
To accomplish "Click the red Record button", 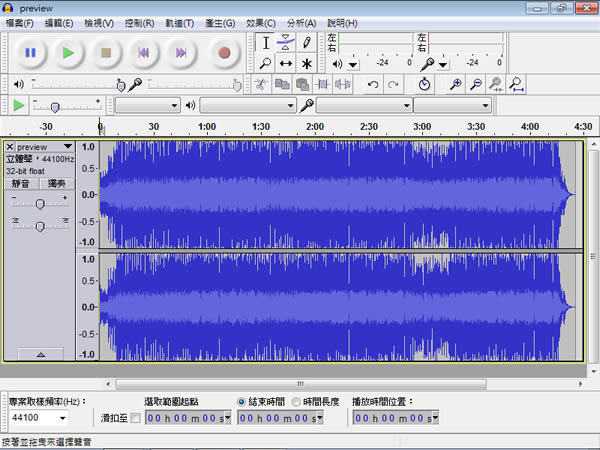I will pyautogui.click(x=224, y=52).
